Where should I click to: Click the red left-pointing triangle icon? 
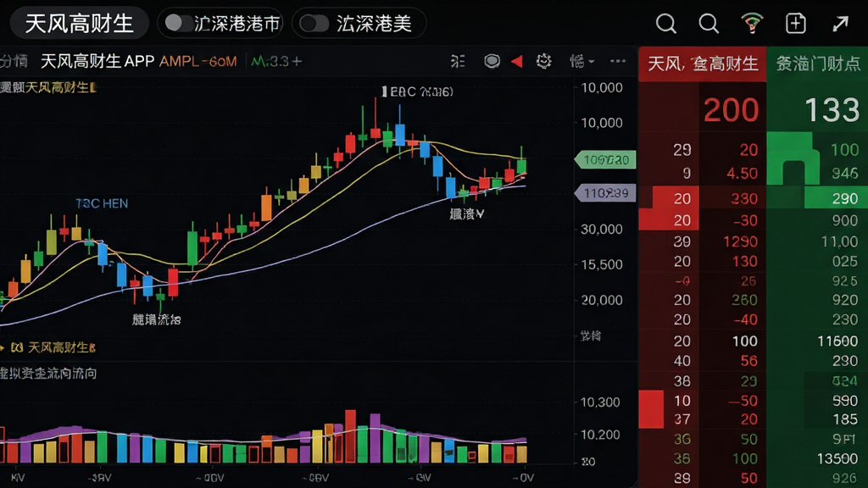(x=517, y=61)
